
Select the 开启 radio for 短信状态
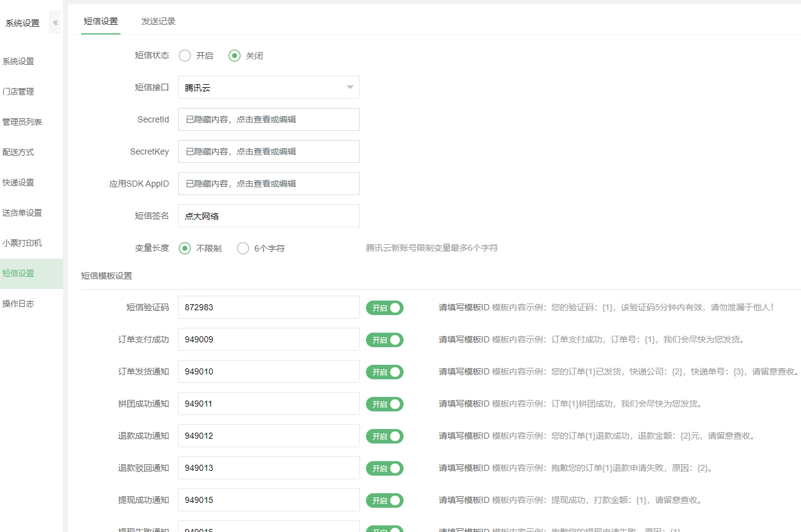tap(185, 56)
